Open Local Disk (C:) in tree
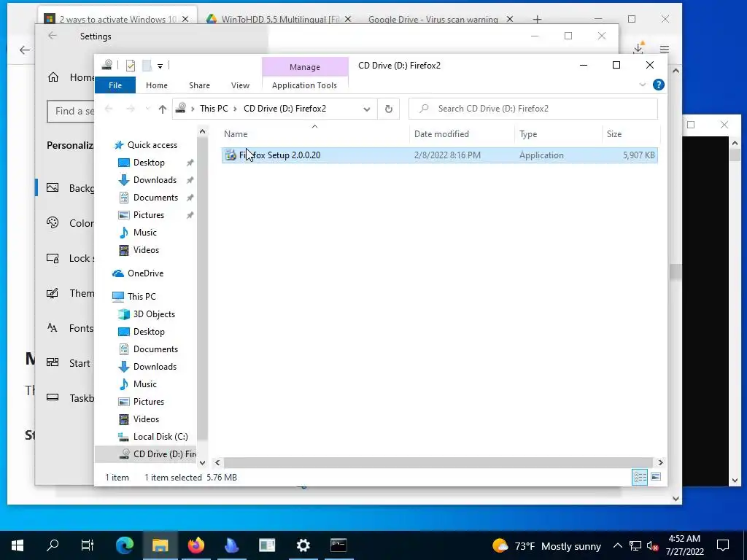 click(160, 437)
